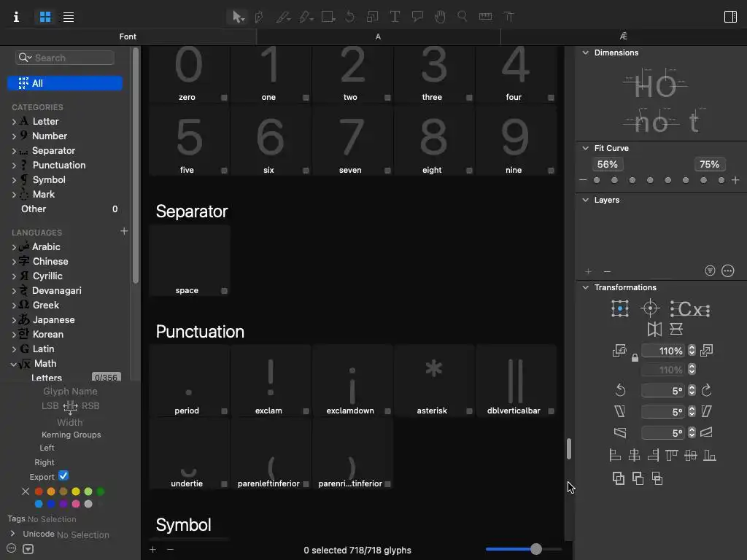Select the arrow Select tool

[x=237, y=17]
